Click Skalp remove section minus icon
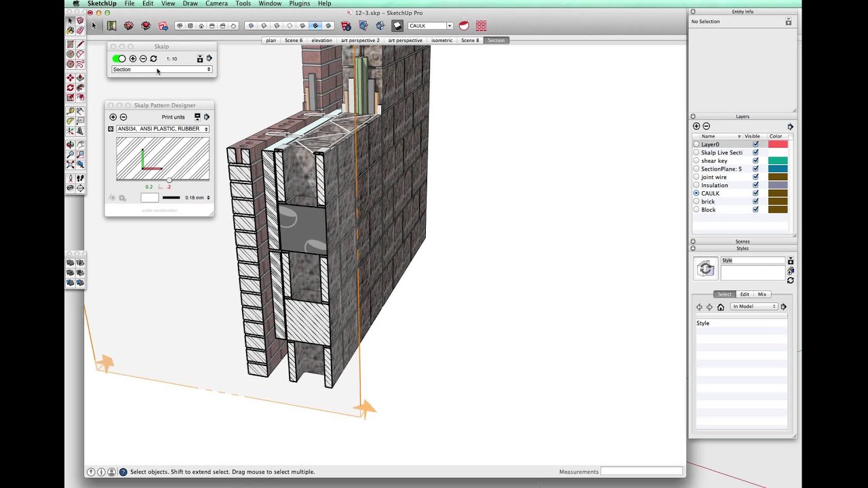 click(143, 59)
